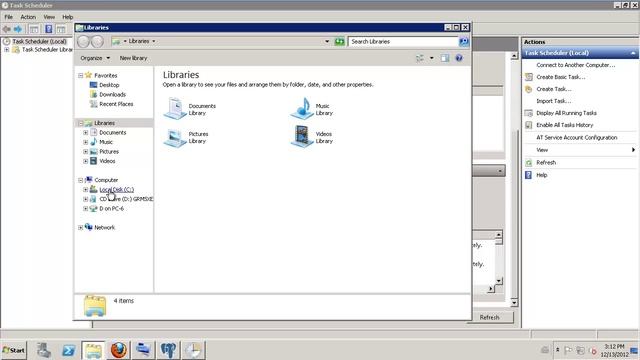Click AT Service Account Configuration action
This screenshot has height=360, width=640.
pyautogui.click(x=576, y=138)
